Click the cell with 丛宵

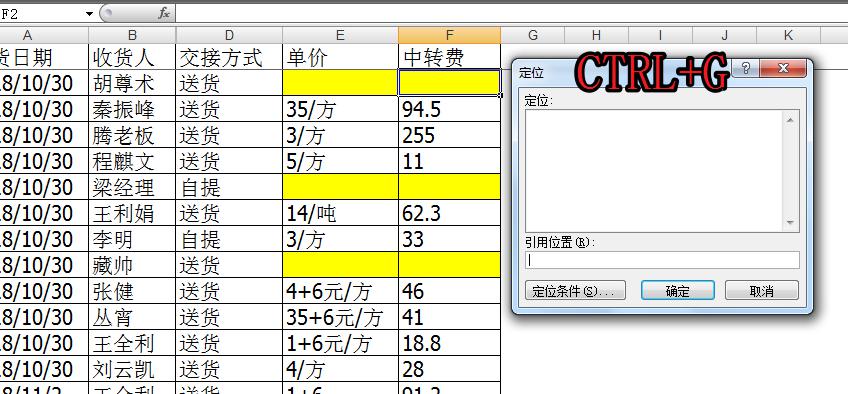(x=132, y=317)
